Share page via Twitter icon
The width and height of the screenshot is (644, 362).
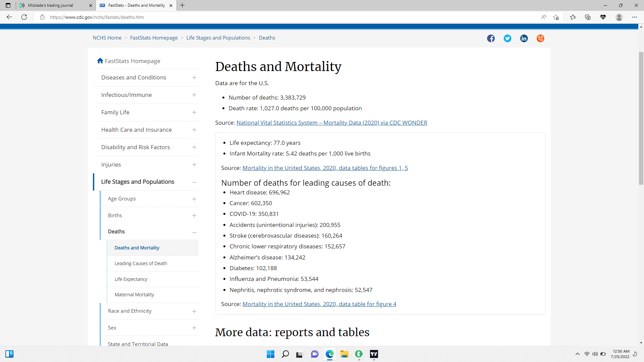pos(507,38)
